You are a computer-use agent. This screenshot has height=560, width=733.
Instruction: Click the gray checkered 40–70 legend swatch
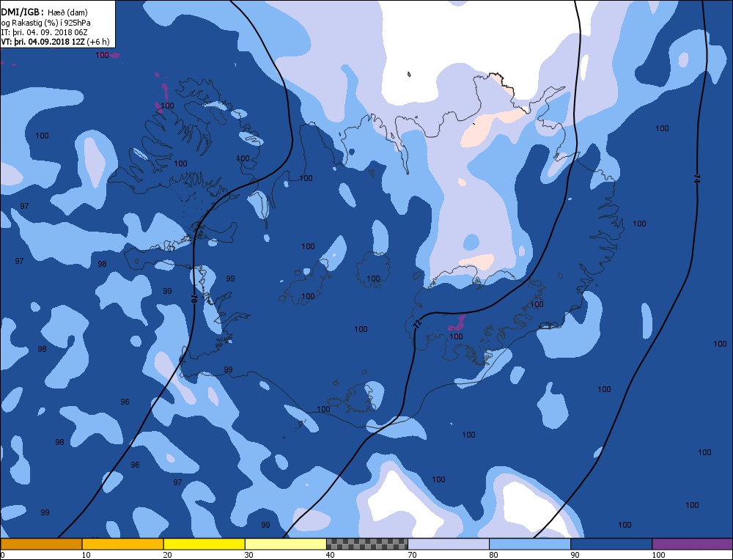click(x=367, y=544)
